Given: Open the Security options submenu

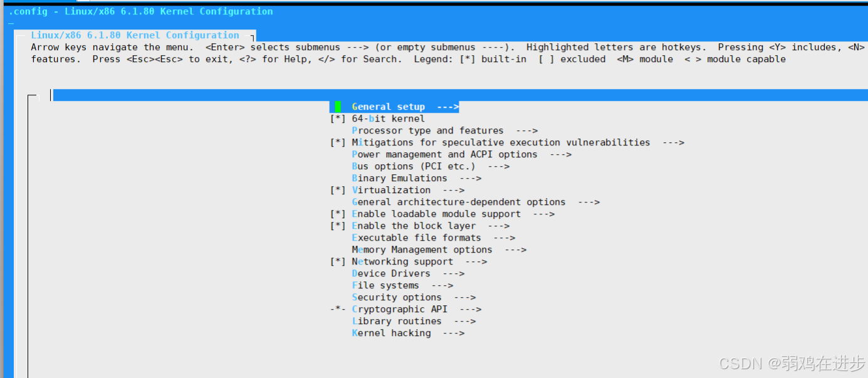Looking at the screenshot, I should point(414,297).
